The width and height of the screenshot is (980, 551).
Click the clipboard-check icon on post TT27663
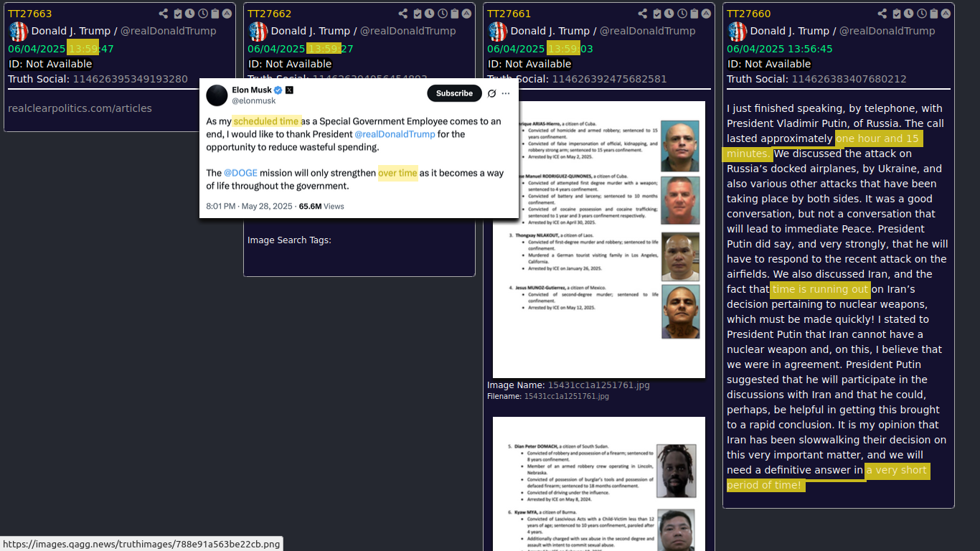pyautogui.click(x=178, y=14)
